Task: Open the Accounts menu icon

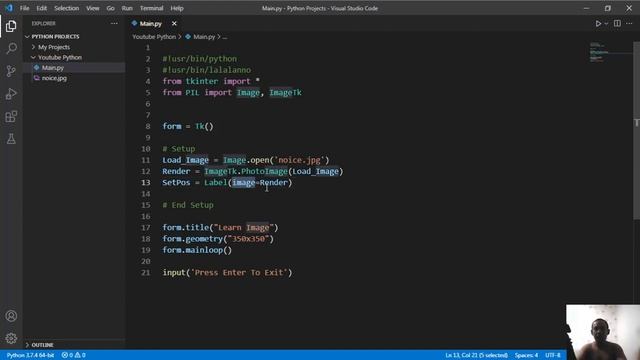Action: click(11, 316)
